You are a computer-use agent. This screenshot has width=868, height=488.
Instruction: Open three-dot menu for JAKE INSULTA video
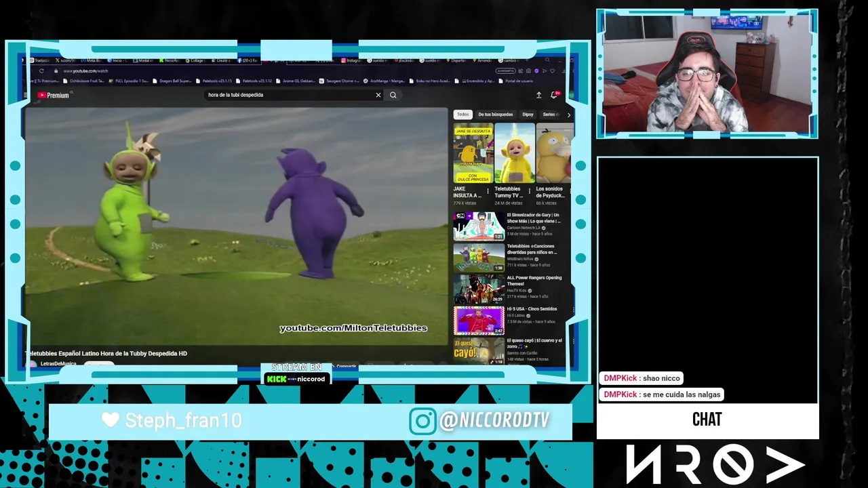tap(488, 192)
